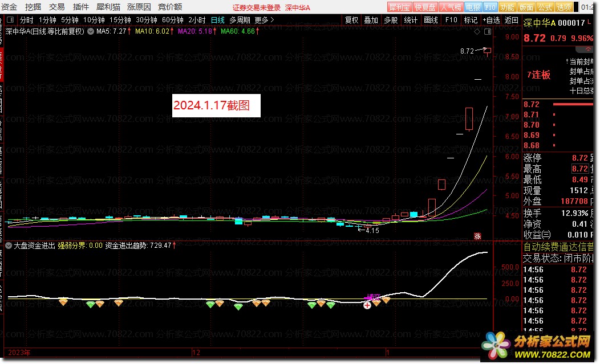The height and width of the screenshot is (364, 600).
Task: Switch to 多周期 view tab
Action: tap(240, 20)
